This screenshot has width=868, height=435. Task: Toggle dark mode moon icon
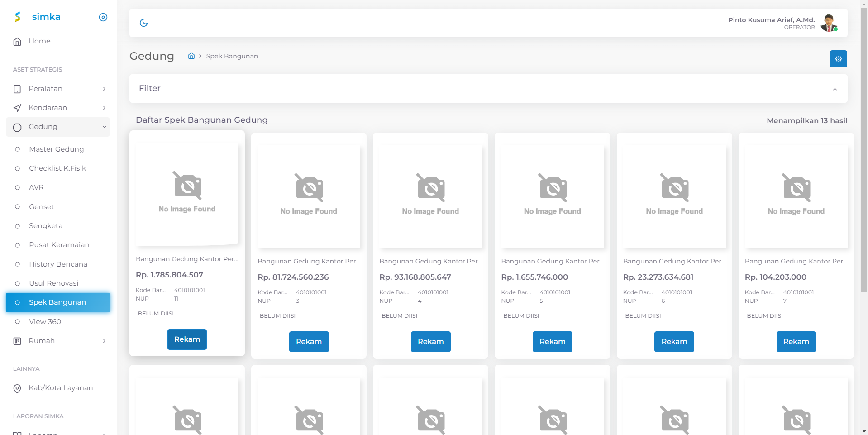point(144,23)
